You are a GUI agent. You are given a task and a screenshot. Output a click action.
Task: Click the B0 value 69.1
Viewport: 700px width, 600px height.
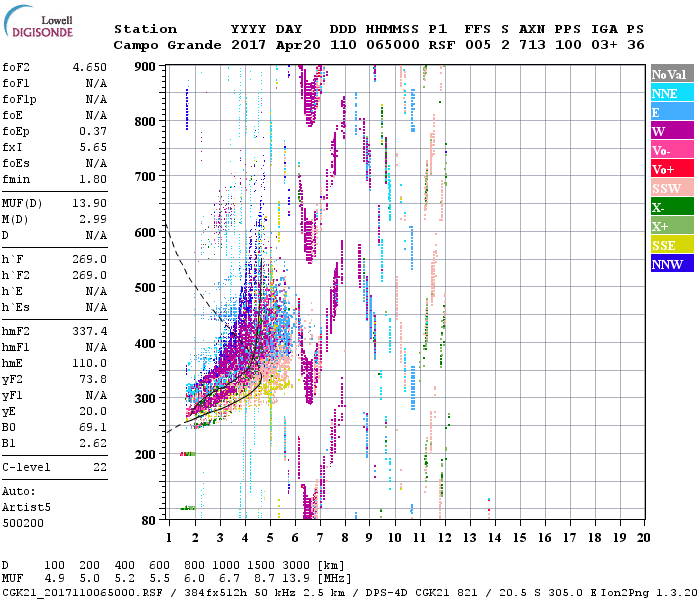click(93, 428)
